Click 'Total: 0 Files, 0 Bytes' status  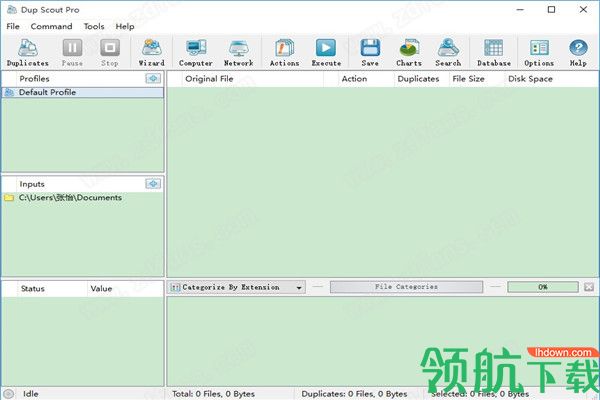(x=213, y=394)
